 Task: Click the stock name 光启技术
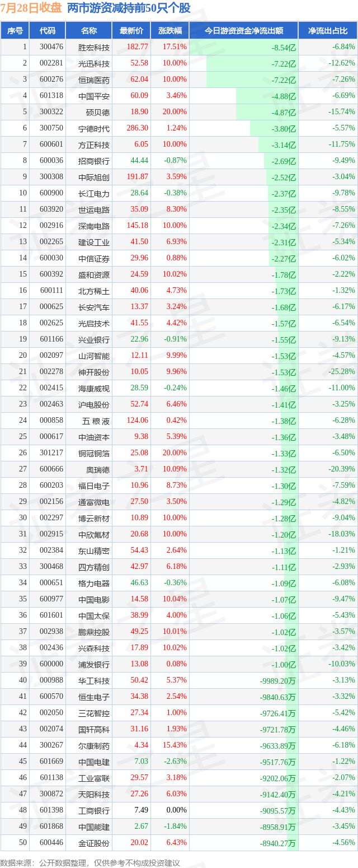pyautogui.click(x=94, y=323)
